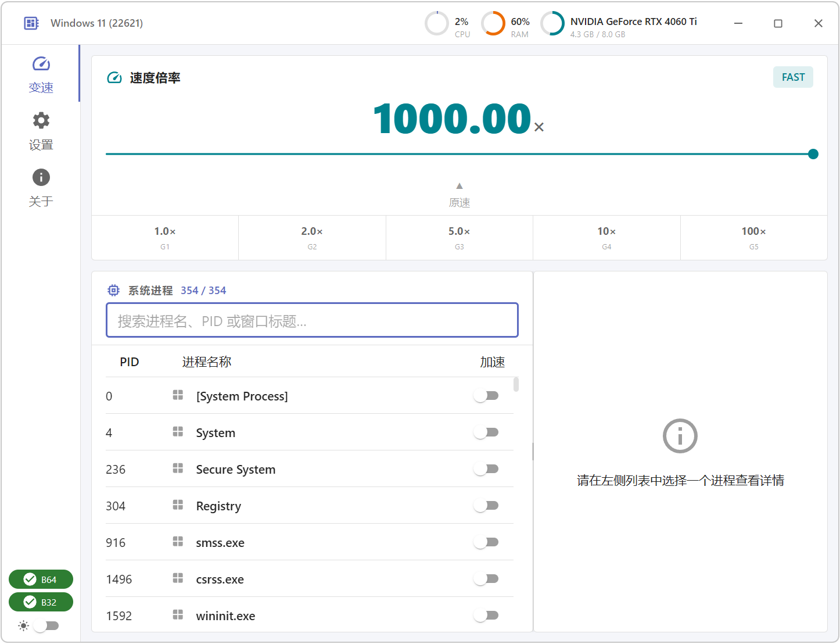
Task: Click the 354 / 354 process count
Action: click(x=203, y=291)
